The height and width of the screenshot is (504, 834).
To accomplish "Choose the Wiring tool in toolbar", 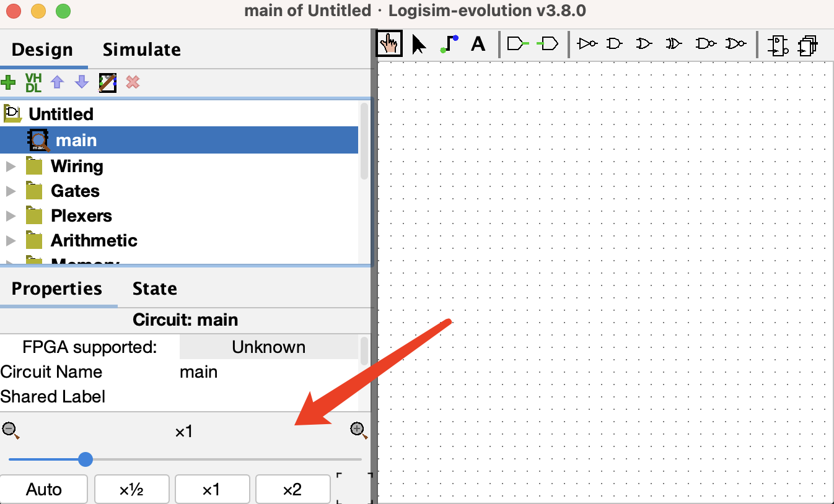I will coord(449,44).
